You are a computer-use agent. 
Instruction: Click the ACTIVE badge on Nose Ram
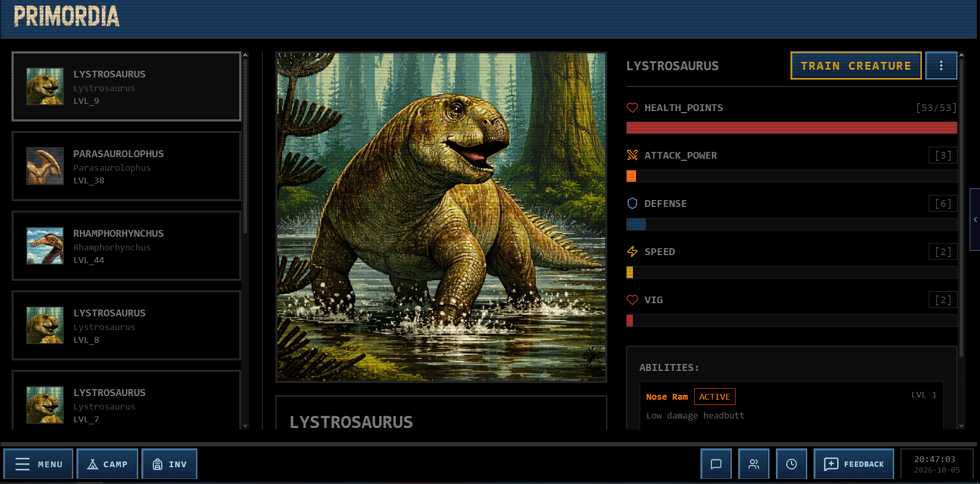715,397
